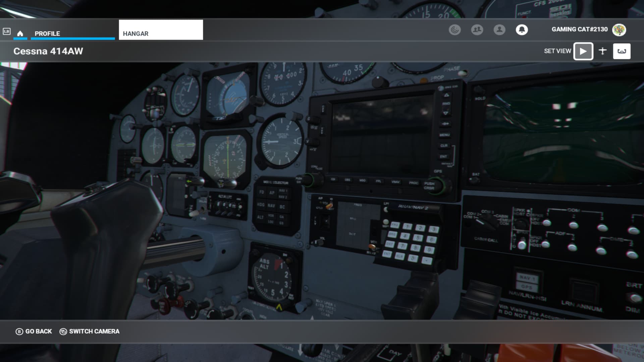Select the PROFILE tab
Image resolution: width=644 pixels, height=362 pixels.
[47, 34]
